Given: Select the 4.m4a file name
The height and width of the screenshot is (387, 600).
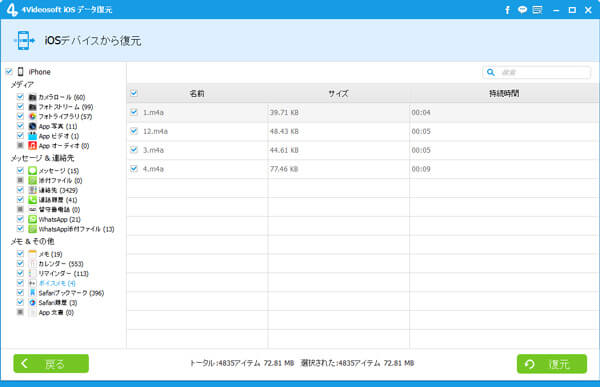Looking at the screenshot, I should tap(153, 169).
